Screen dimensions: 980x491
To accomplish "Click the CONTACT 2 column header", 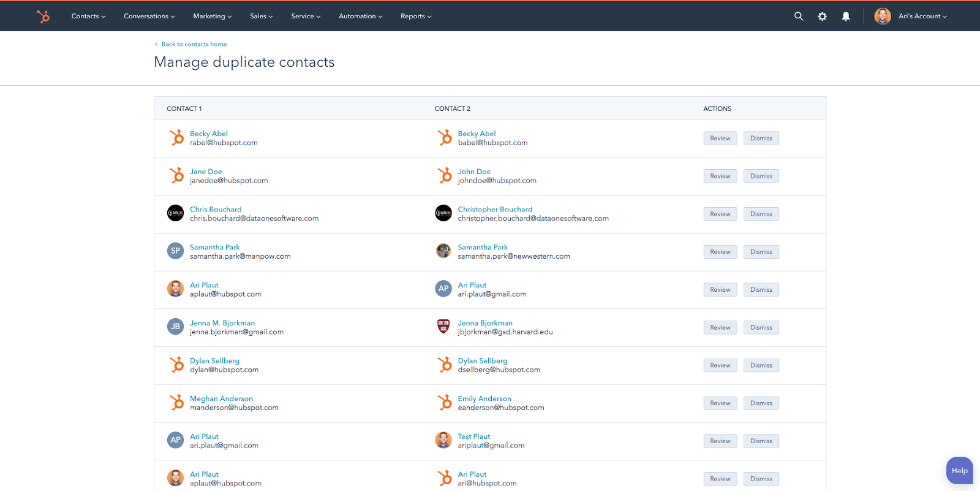I will pos(453,109).
